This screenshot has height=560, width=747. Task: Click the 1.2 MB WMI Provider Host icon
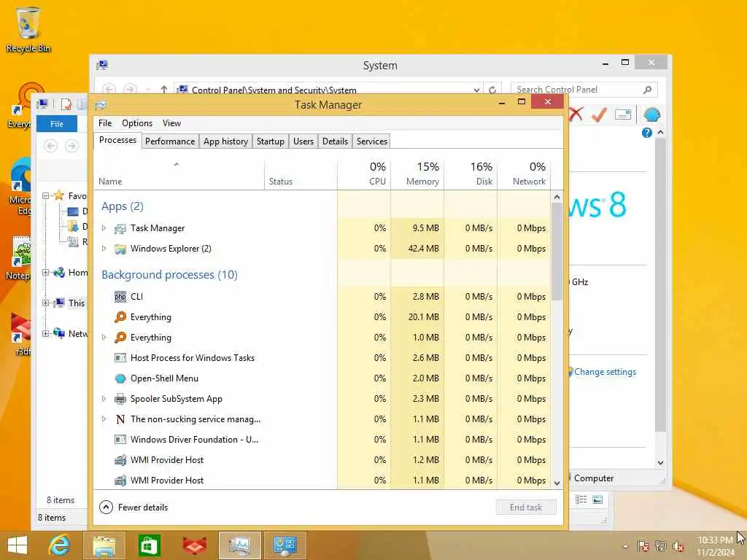pos(120,460)
